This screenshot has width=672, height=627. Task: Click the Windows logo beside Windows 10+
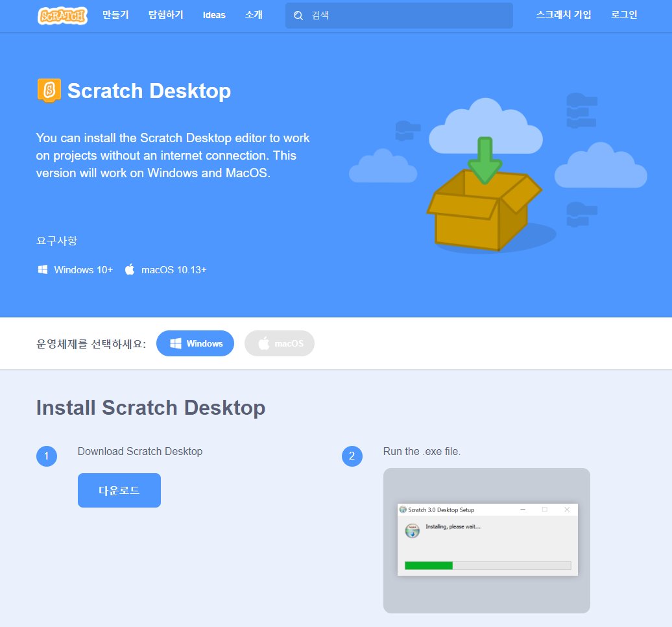[43, 270]
